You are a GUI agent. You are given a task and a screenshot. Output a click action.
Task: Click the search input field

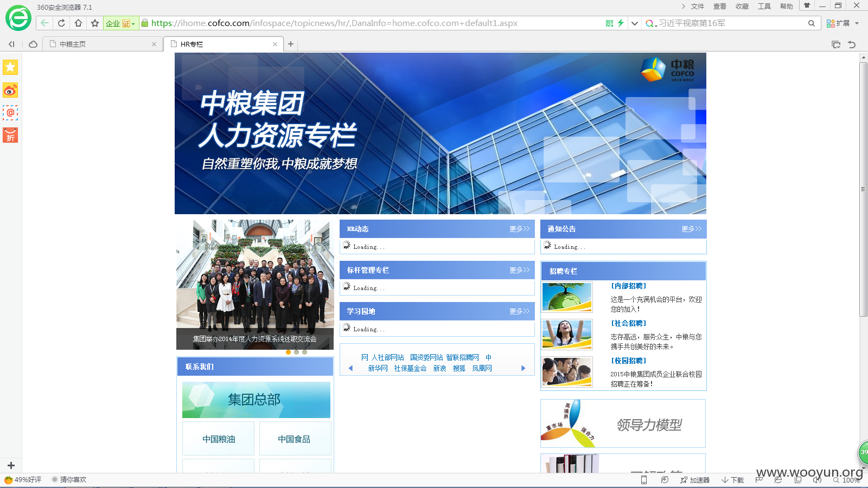(x=731, y=23)
